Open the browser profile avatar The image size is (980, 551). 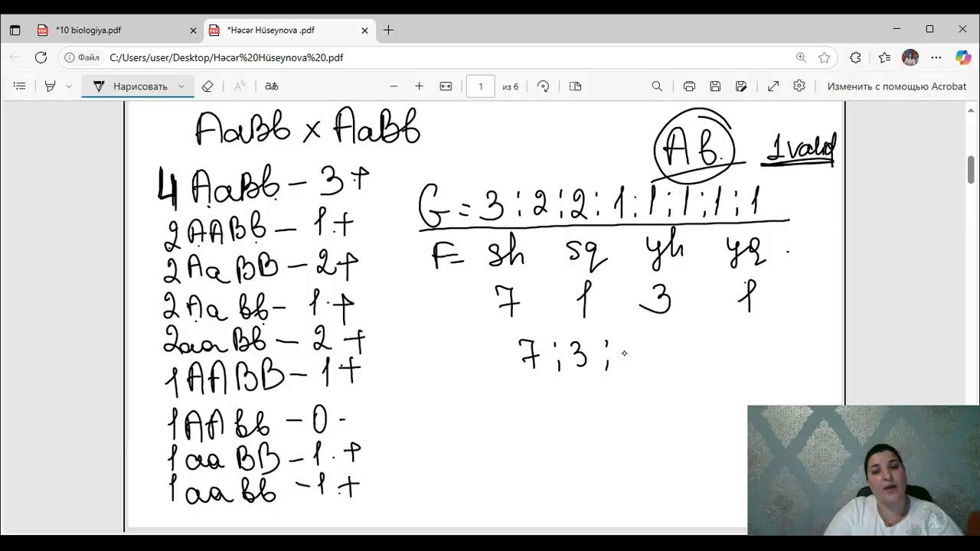910,57
